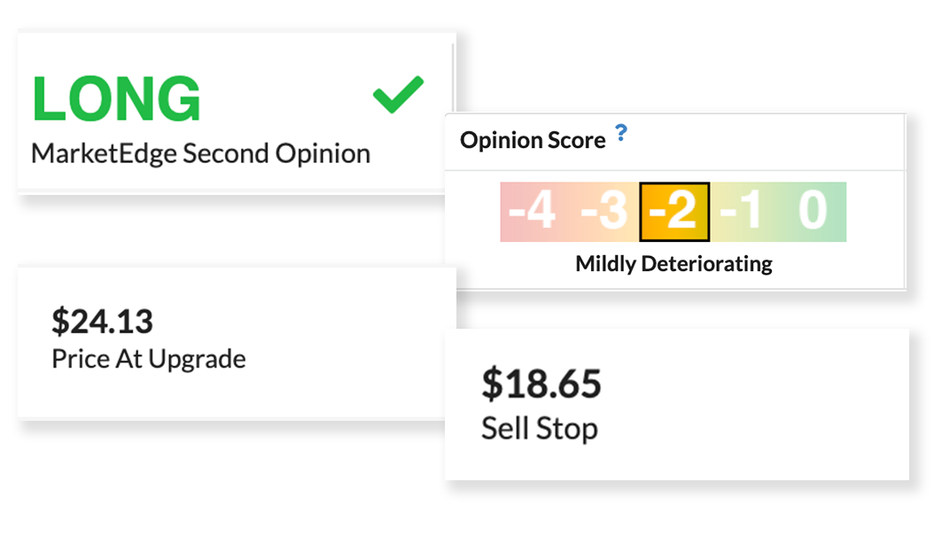Viewport: 950px width, 560px height.
Task: Click the Sell Stop label
Action: click(x=539, y=428)
